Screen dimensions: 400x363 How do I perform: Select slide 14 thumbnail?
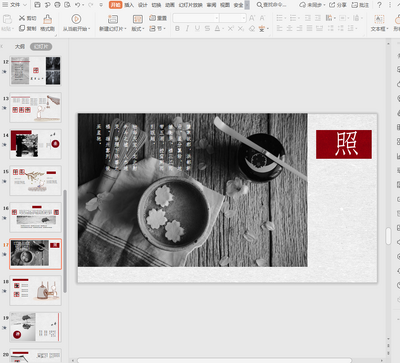pyautogui.click(x=36, y=144)
